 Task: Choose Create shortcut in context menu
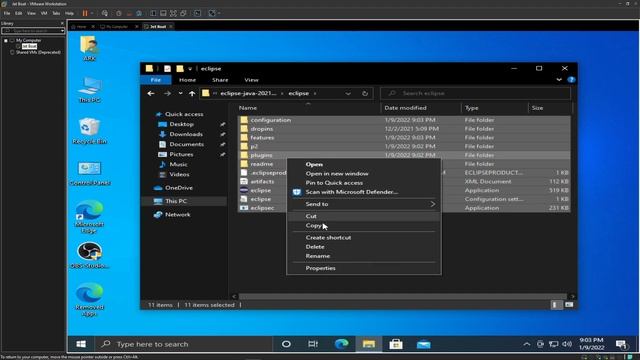click(x=328, y=237)
